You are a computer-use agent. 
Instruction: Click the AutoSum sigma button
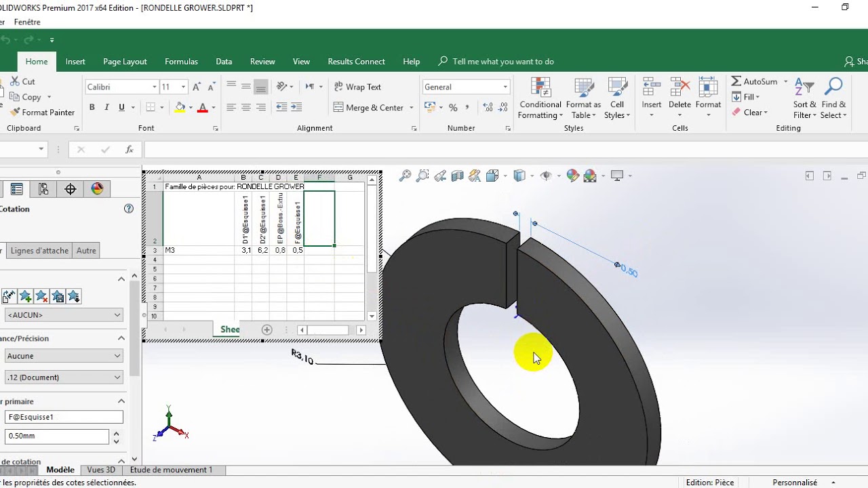pyautogui.click(x=754, y=81)
